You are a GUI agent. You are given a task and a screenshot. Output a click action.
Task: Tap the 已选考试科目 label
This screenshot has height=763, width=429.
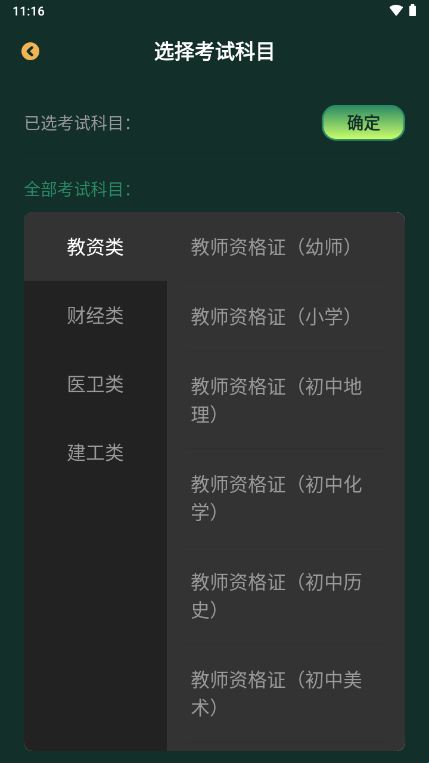click(x=78, y=123)
